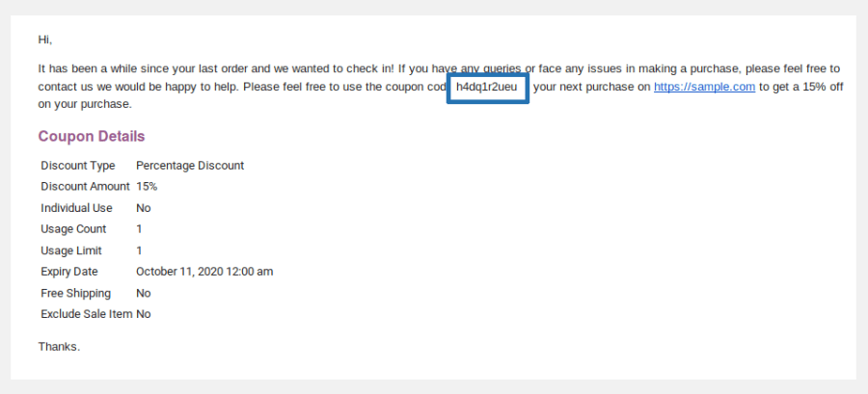Select the Individual Use label
The width and height of the screenshot is (868, 394).
pos(76,208)
